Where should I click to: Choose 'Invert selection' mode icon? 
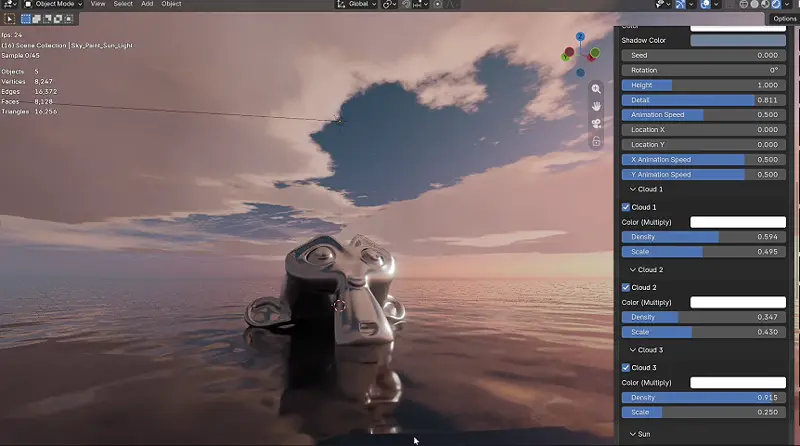[58, 19]
